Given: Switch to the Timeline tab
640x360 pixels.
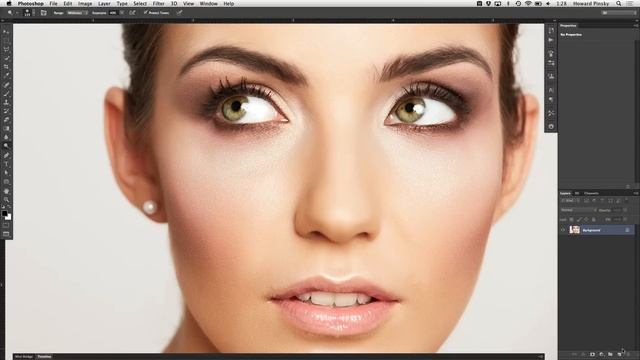Looking at the screenshot, I should [x=44, y=356].
